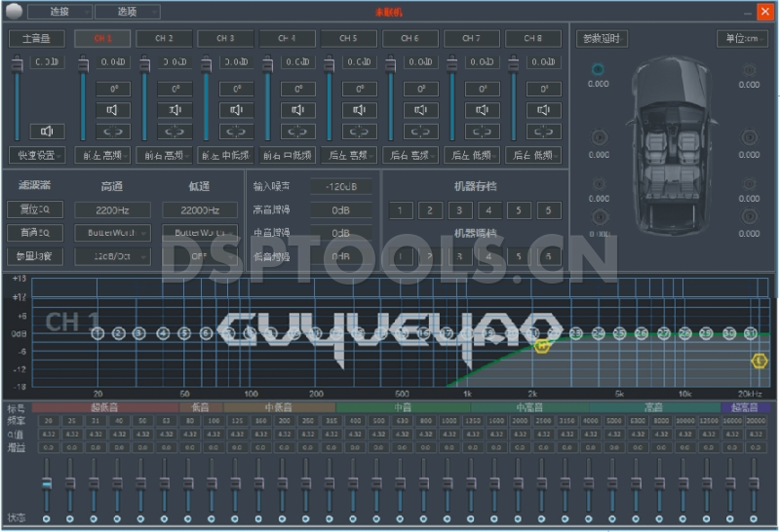Mute the master volume speaker icon
Screen dimensions: 780x532
point(47,132)
